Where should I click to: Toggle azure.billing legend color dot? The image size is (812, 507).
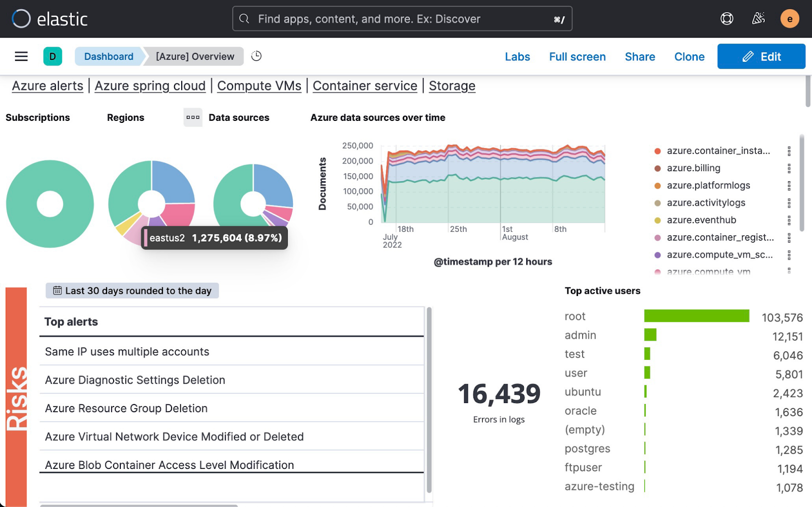click(x=657, y=168)
